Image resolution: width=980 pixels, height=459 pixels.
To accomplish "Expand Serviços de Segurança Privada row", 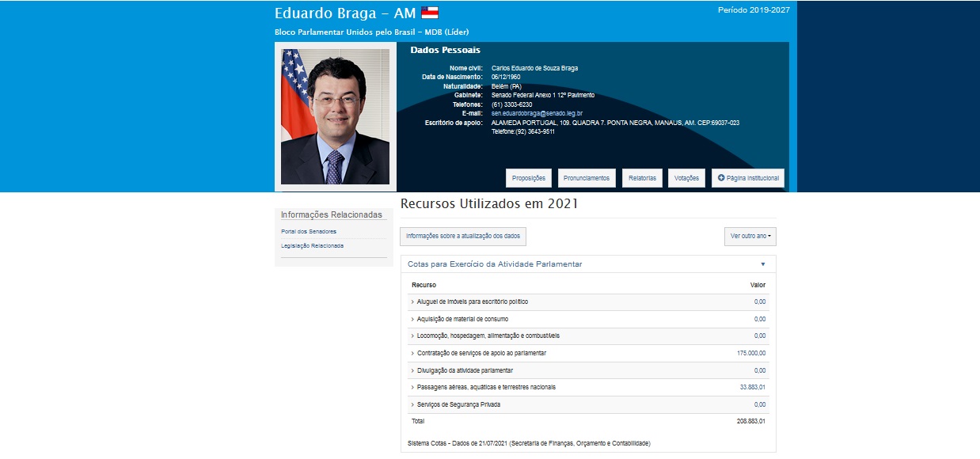I will [458, 404].
